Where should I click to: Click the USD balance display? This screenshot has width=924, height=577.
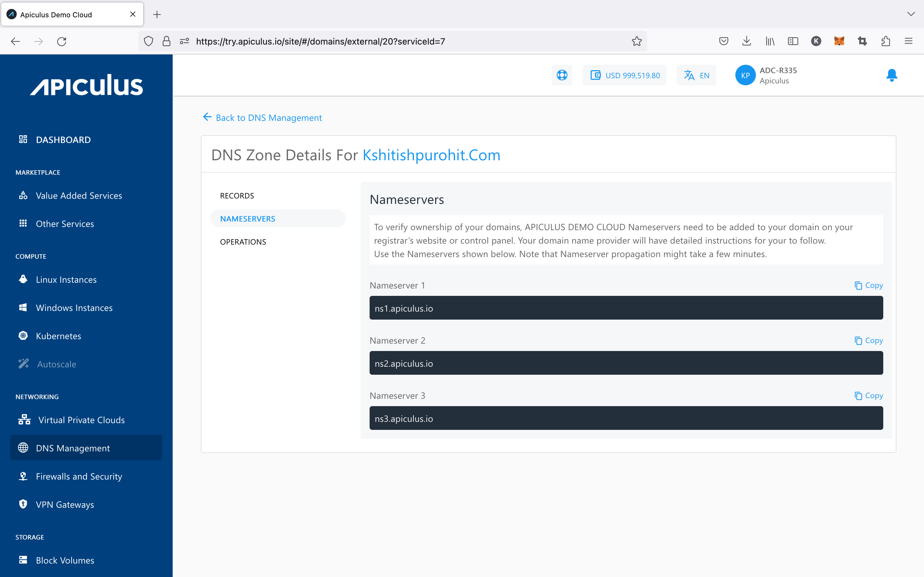625,75
